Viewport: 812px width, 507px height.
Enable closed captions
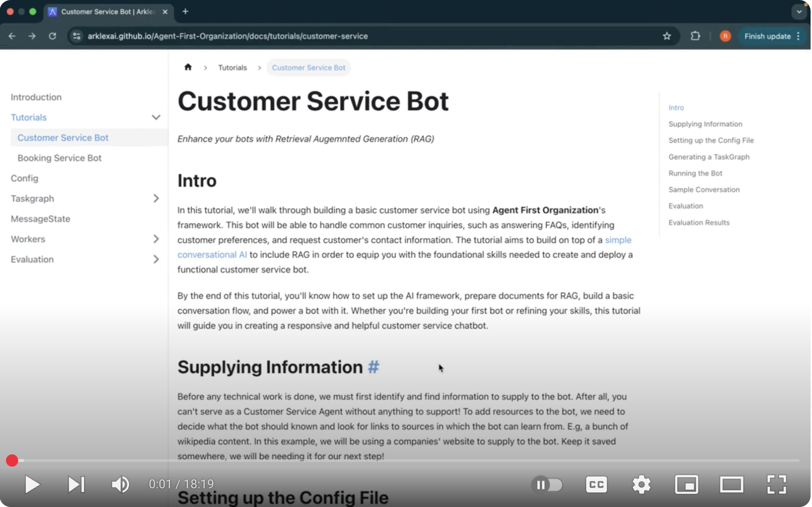(596, 484)
